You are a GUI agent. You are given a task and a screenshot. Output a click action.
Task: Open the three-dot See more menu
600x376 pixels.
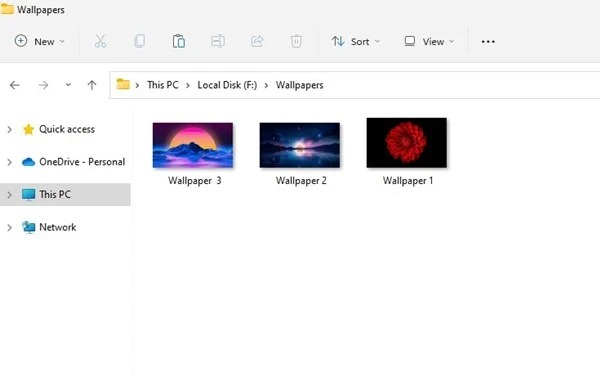[488, 41]
